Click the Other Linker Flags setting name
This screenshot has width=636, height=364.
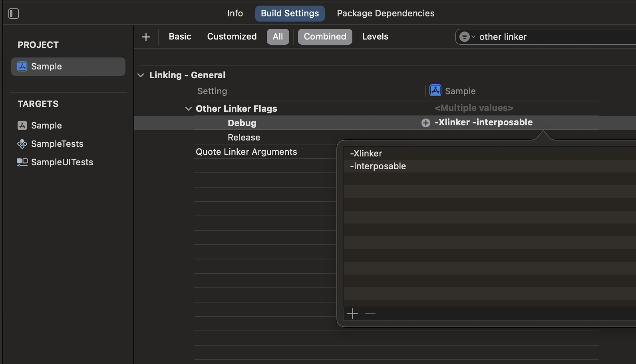[x=237, y=109]
